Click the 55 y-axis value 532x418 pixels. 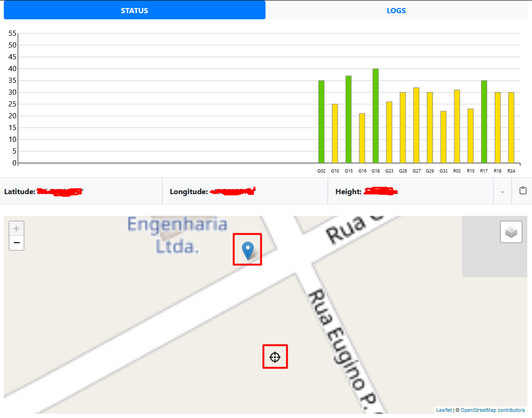pyautogui.click(x=12, y=33)
